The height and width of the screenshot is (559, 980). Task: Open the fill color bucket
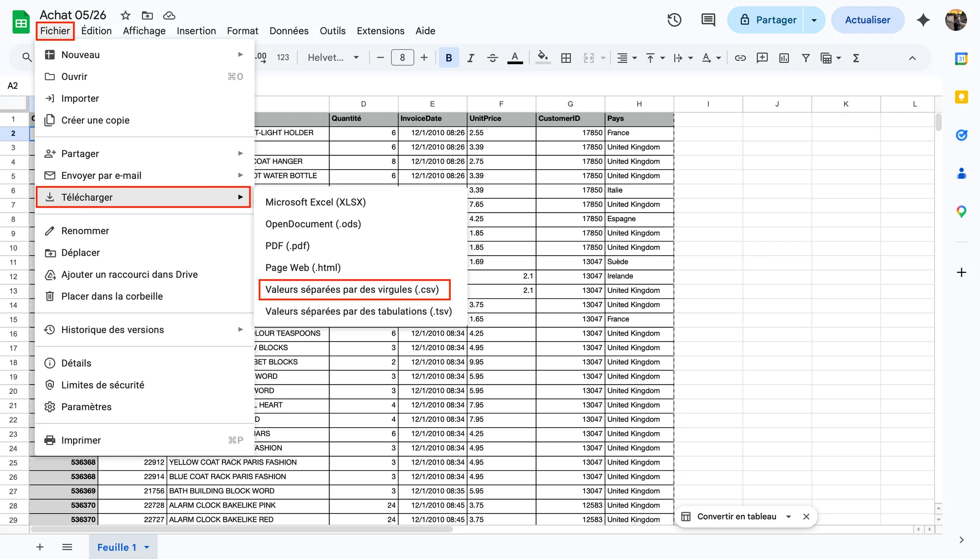click(542, 58)
